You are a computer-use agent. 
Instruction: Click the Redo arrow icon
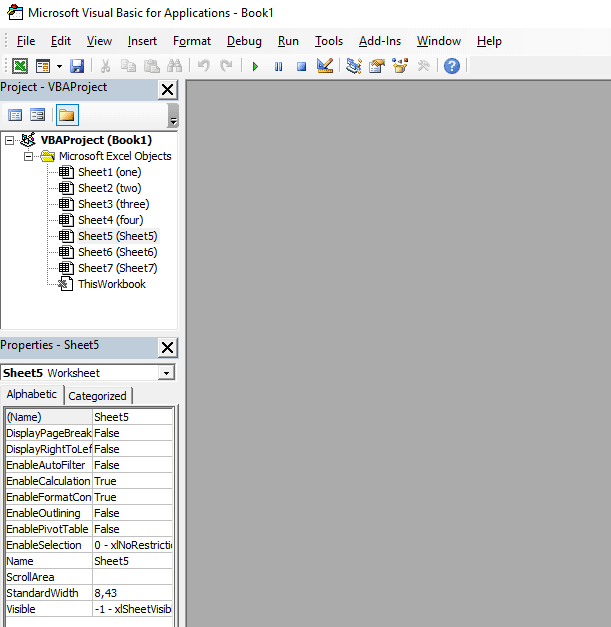pos(226,66)
